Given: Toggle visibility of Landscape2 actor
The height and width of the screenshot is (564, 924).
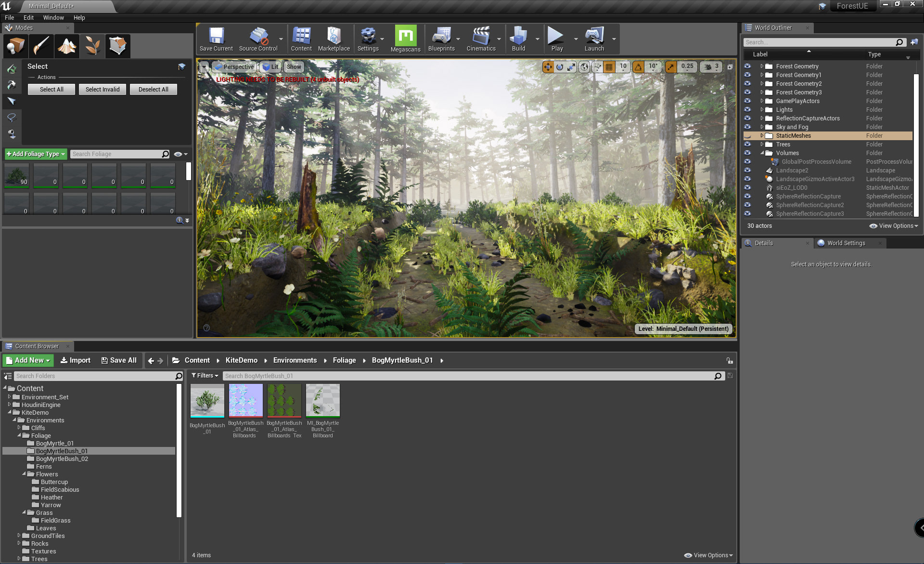Looking at the screenshot, I should click(x=747, y=171).
